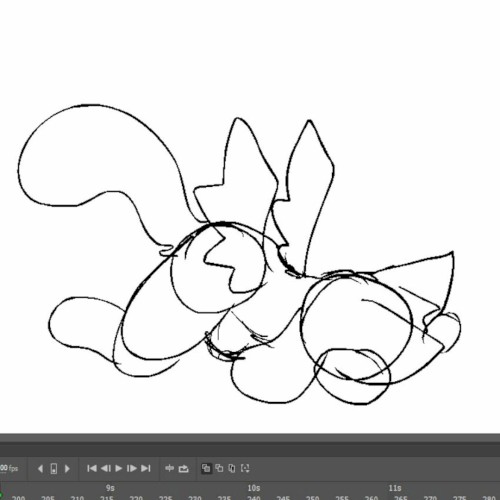This screenshot has width=500, height=500.
Task: Click the 9s marker on the timeline ruler
Action: point(110,488)
